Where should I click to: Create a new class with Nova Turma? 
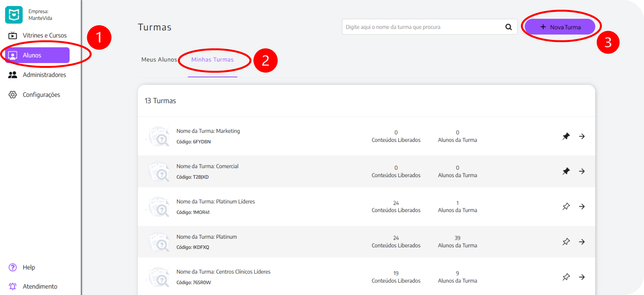tap(560, 27)
